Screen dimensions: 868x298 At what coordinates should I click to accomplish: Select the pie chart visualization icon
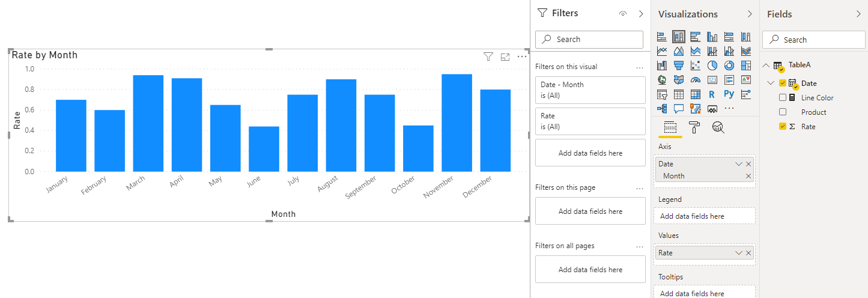coord(712,65)
